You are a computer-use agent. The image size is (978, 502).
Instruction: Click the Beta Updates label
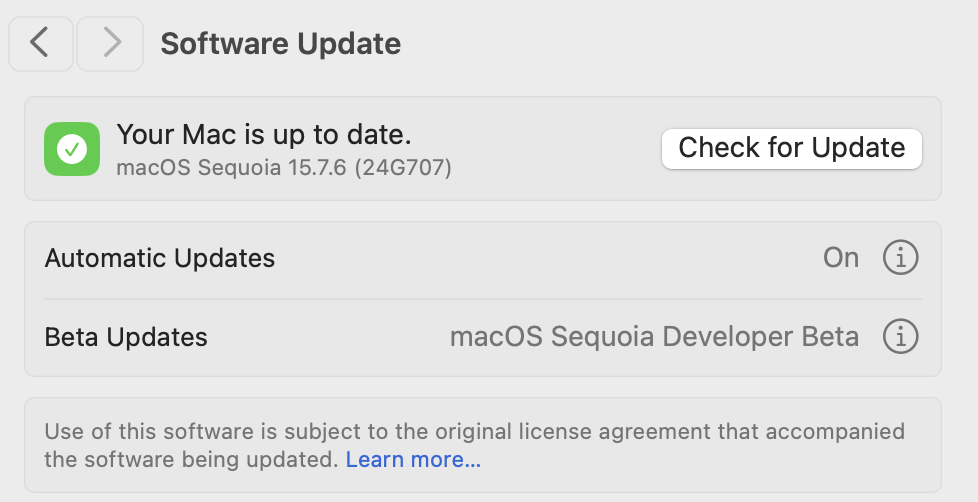point(126,337)
